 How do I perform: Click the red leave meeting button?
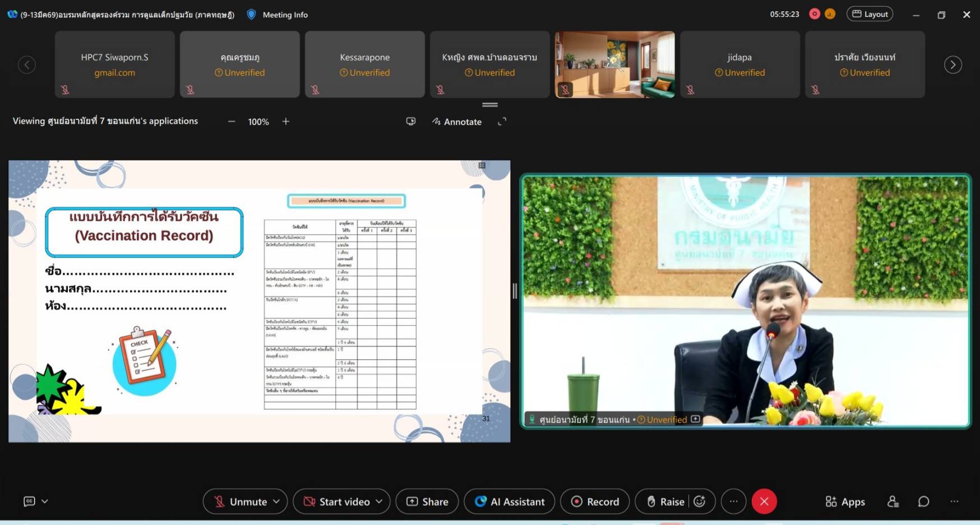[x=764, y=501]
